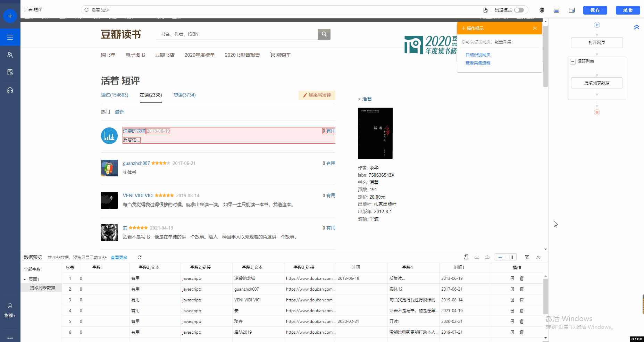Click the 采集 collect button

click(628, 10)
